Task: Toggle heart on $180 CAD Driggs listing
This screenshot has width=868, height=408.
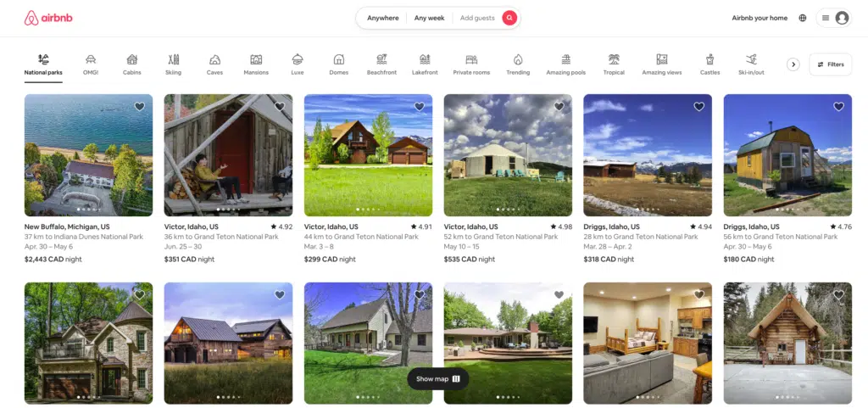Action: 838,107
